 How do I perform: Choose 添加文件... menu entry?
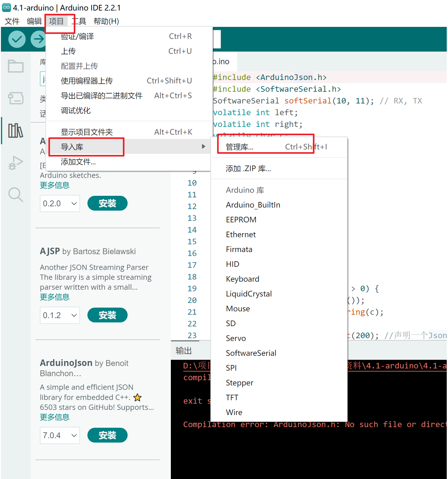[129, 162]
